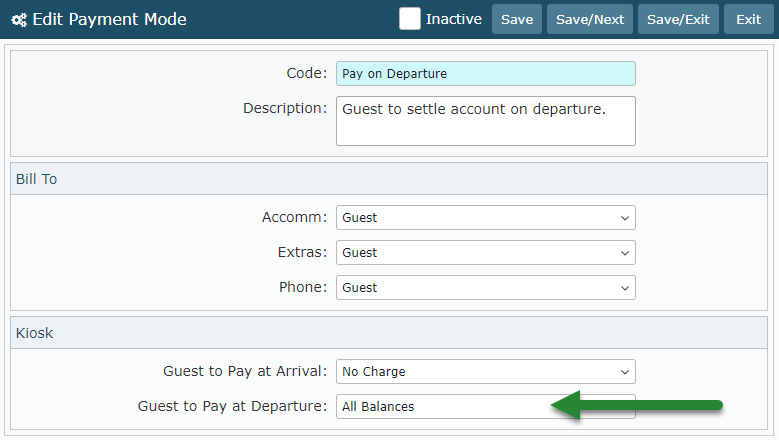Click the Edit Payment Mode title text
The width and height of the screenshot is (779, 440).
[x=109, y=19]
